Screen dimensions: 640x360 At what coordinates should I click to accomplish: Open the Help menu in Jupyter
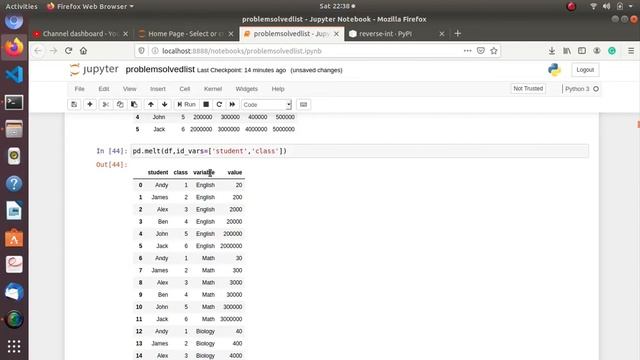pos(278,89)
